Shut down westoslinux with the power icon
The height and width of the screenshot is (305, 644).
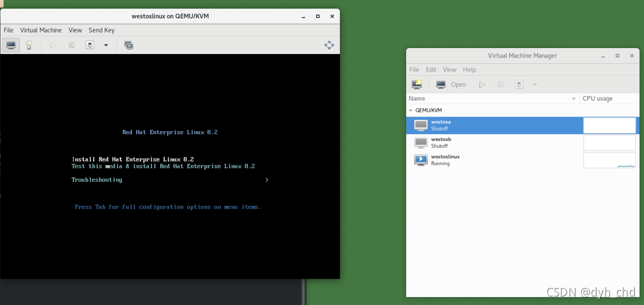[x=90, y=45]
